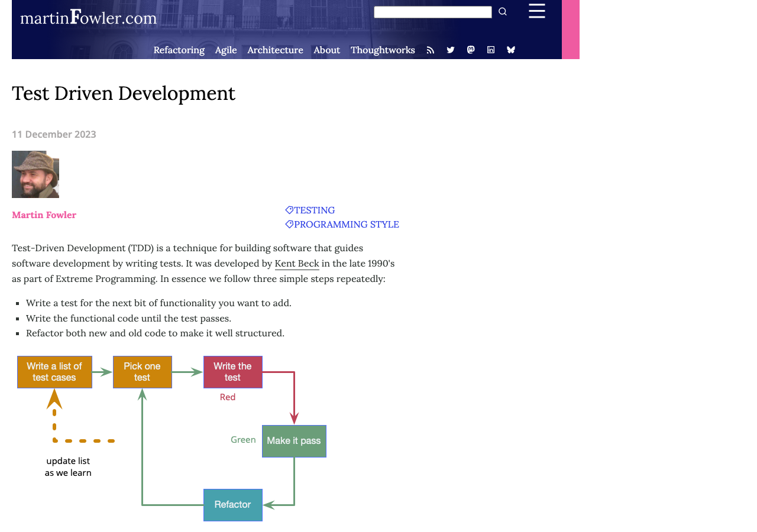Focus the site search input field
This screenshot has width=757, height=532.
[x=433, y=12]
